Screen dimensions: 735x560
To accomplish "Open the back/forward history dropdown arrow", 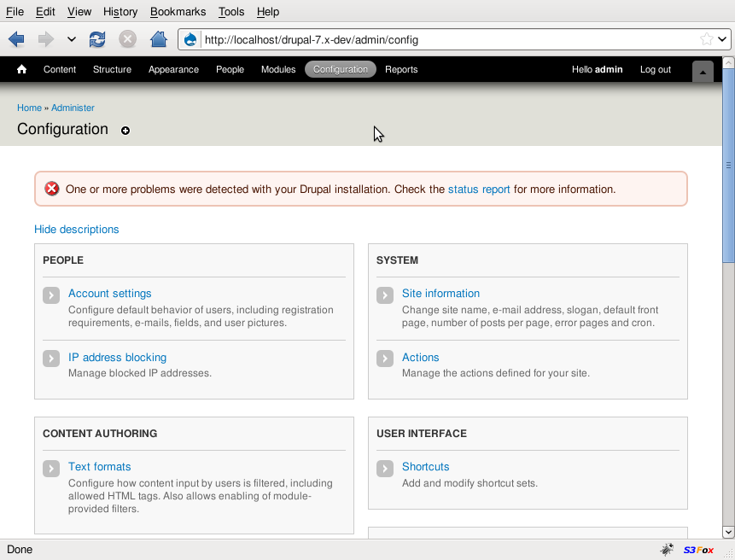I will pos(72,39).
